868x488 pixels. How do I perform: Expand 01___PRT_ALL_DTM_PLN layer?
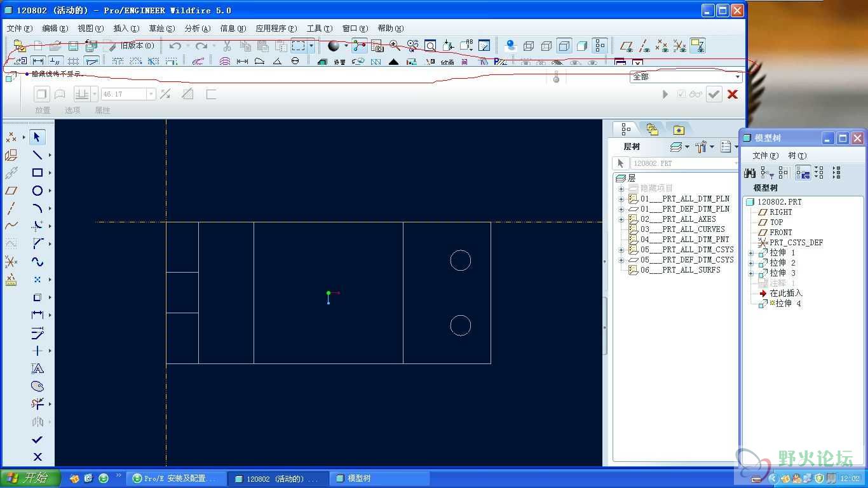click(621, 199)
